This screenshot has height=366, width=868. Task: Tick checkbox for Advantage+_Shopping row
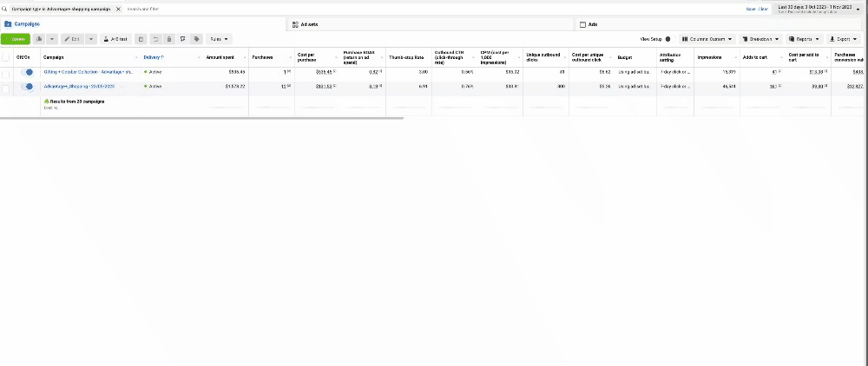point(5,88)
